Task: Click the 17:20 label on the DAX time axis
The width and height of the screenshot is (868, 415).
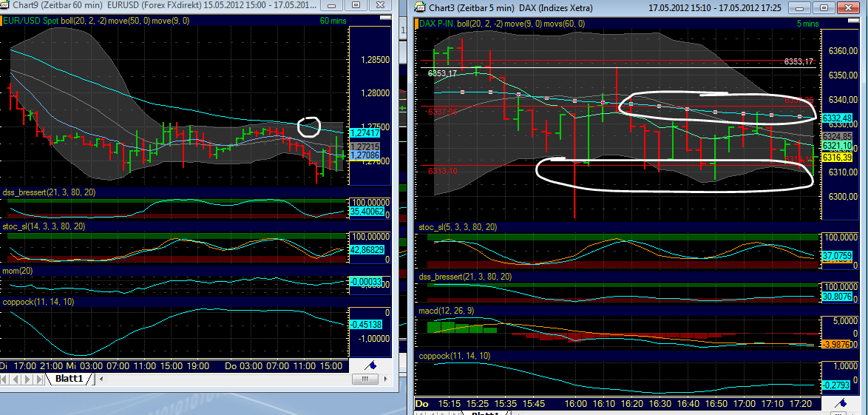Action: pos(802,403)
